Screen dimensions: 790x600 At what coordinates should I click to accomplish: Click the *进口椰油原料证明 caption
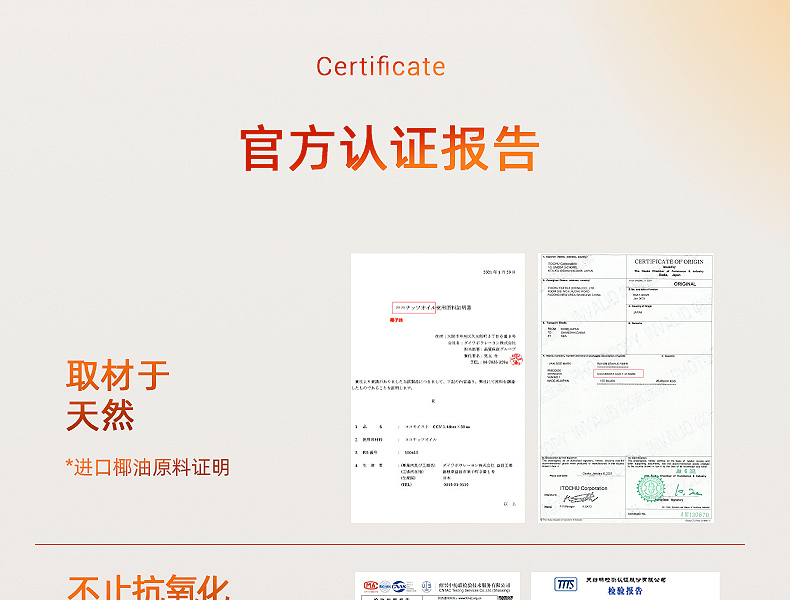[148, 468]
